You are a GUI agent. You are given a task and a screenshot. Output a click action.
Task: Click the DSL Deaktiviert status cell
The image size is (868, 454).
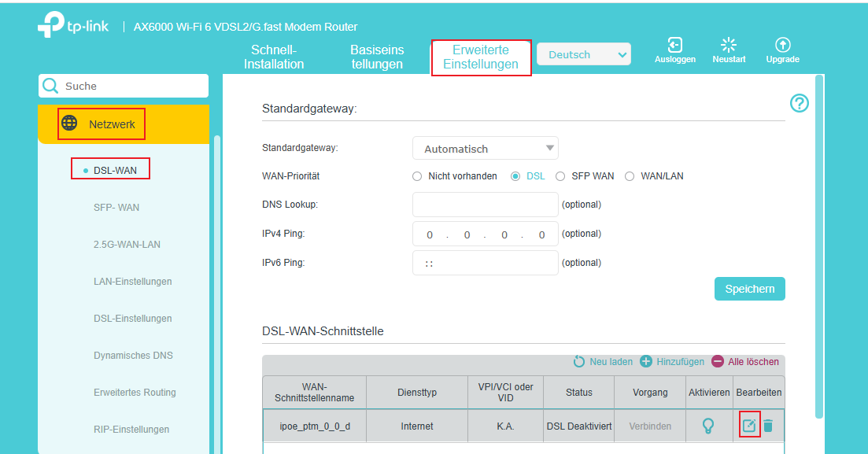[579, 426]
